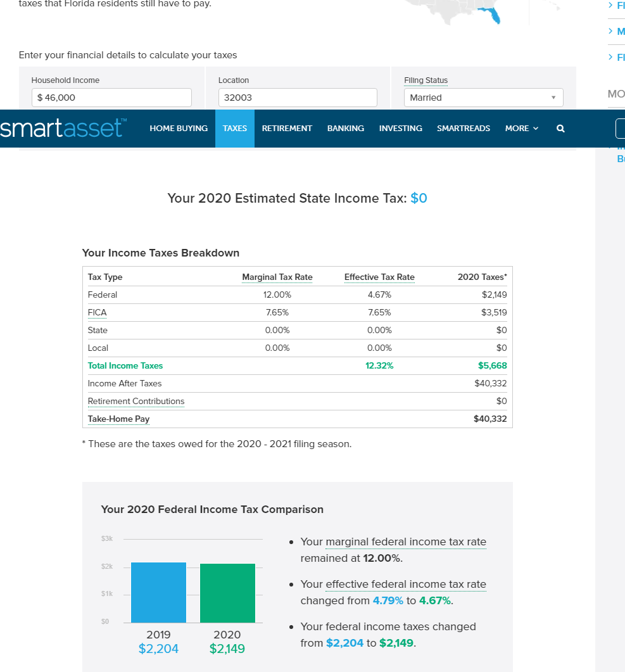Select BANKING in the navigation bar
Viewport: 625px width, 672px height.
pyautogui.click(x=346, y=128)
